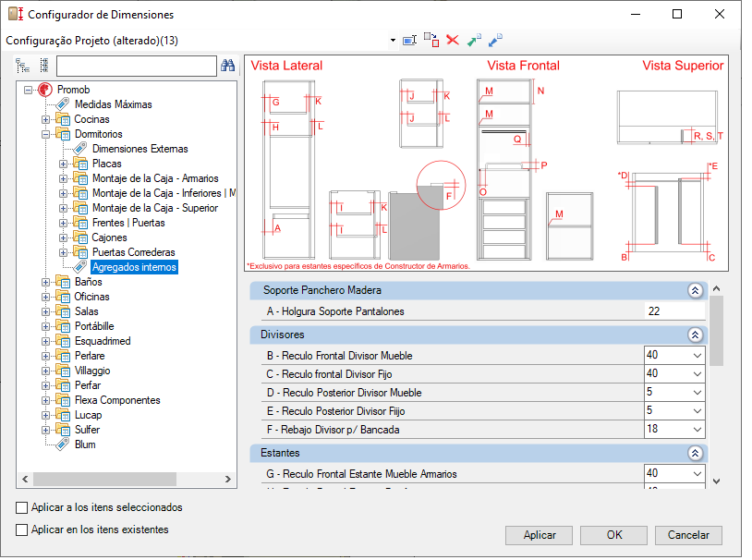This screenshot has width=752, height=560.
Task: Click the Configurador de Dimensiones title icon
Action: point(16,14)
